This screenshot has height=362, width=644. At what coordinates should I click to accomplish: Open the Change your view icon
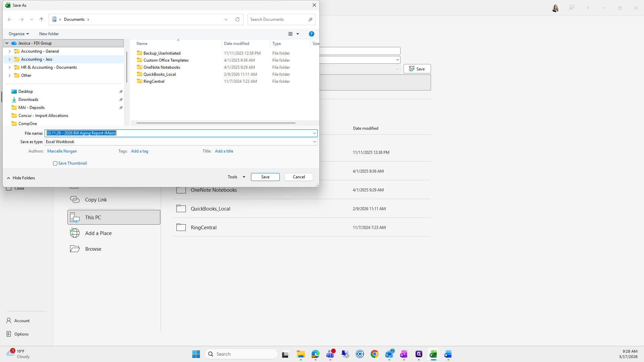(290, 34)
